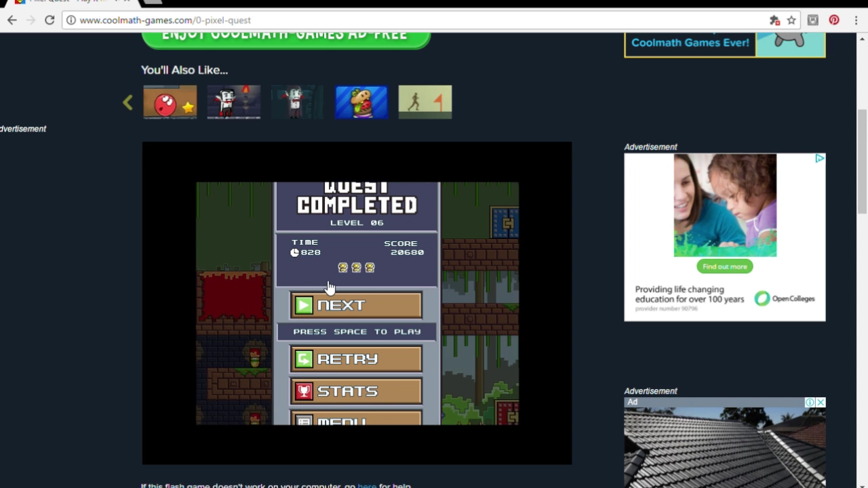Click the site info icon in address bar
The image size is (868, 488).
[71, 20]
